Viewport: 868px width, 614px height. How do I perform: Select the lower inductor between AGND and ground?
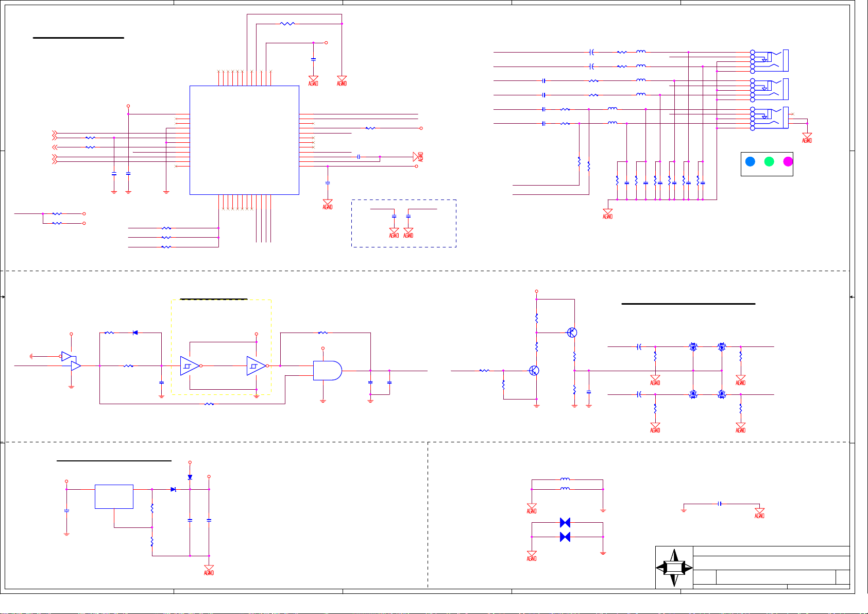[565, 488]
